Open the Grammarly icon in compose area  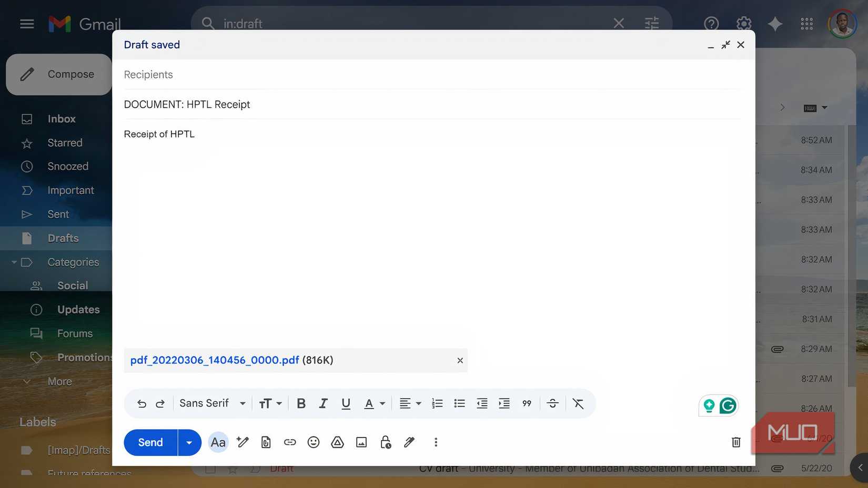coord(729,405)
